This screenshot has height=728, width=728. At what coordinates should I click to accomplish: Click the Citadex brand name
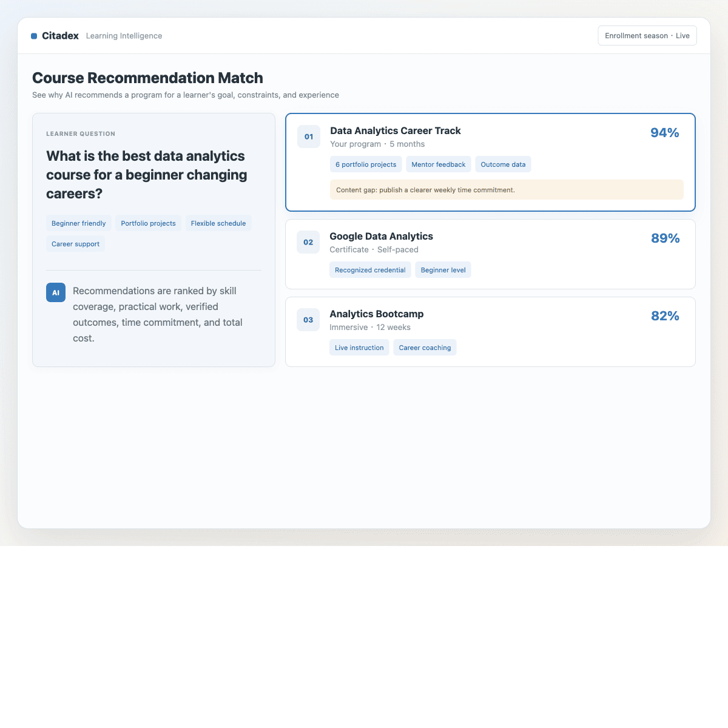[60, 36]
